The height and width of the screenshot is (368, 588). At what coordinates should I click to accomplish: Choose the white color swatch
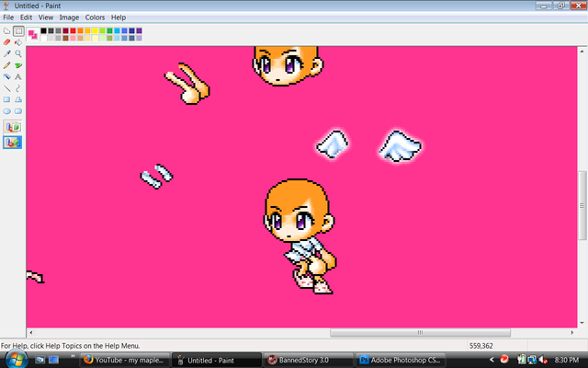coord(43,38)
